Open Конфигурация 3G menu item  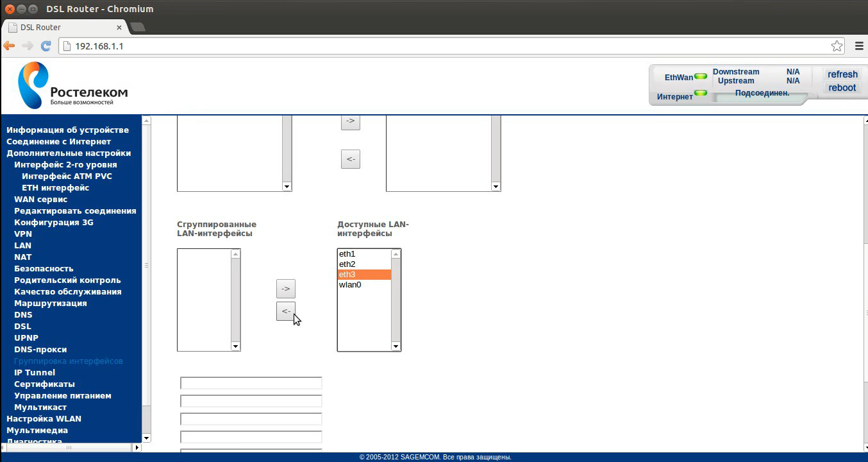coord(54,222)
